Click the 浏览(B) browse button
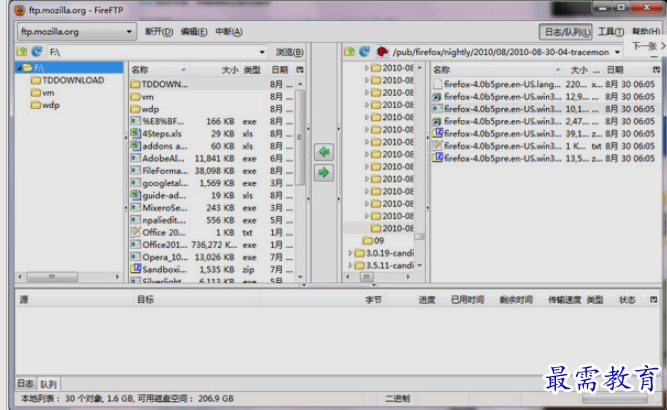 click(x=290, y=52)
